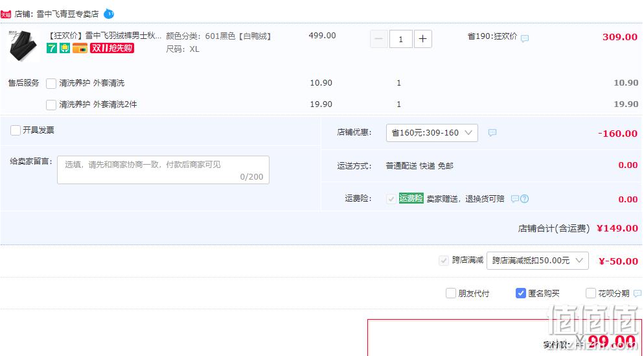
Task: Click the comment icon next to 花呗分期
Action: pyautogui.click(x=638, y=294)
